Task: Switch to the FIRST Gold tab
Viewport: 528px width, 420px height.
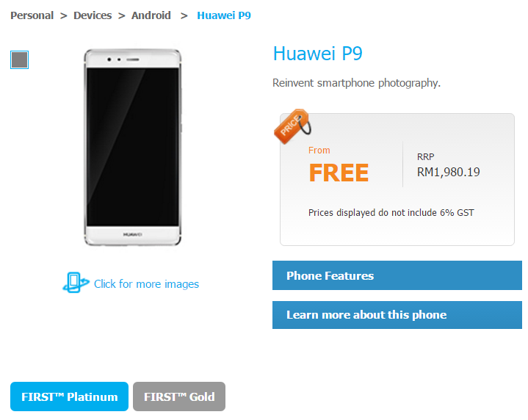Action: coord(179,397)
